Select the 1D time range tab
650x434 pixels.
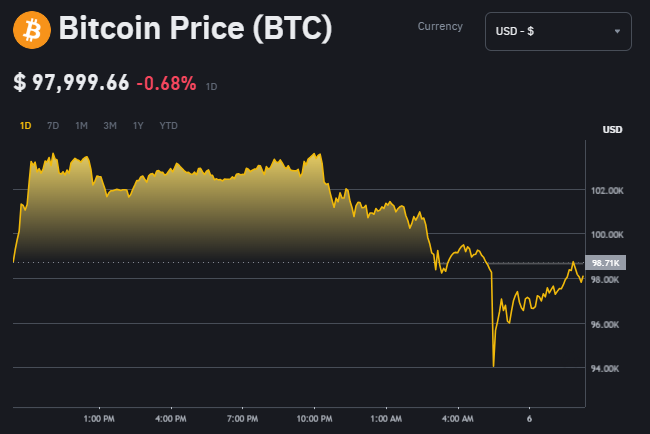26,126
